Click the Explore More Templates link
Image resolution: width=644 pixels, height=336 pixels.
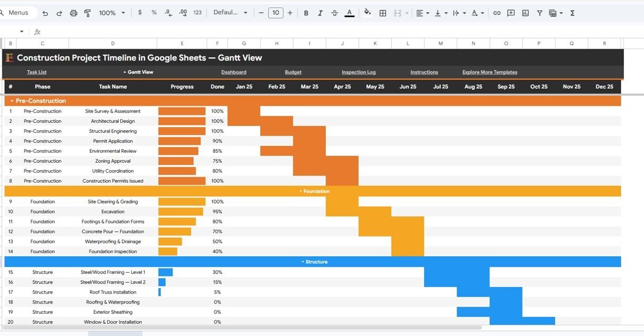489,72
